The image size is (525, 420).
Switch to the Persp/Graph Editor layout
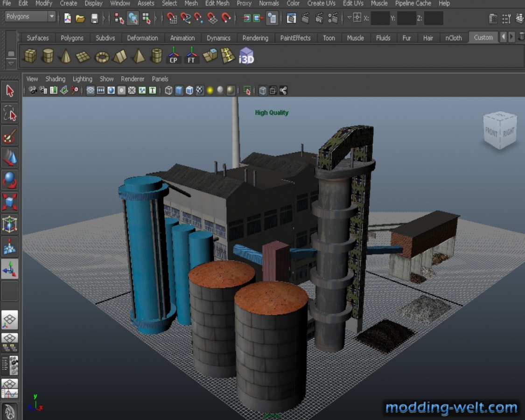pos(10,388)
